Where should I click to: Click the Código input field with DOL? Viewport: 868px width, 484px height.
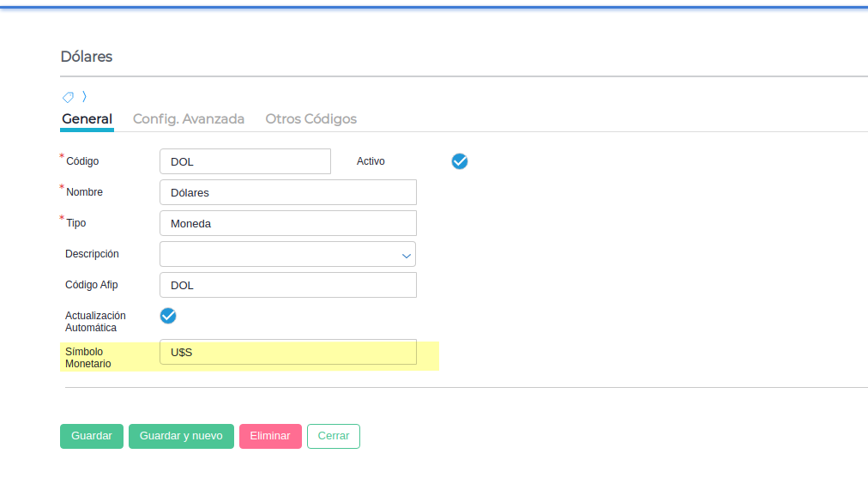245,161
